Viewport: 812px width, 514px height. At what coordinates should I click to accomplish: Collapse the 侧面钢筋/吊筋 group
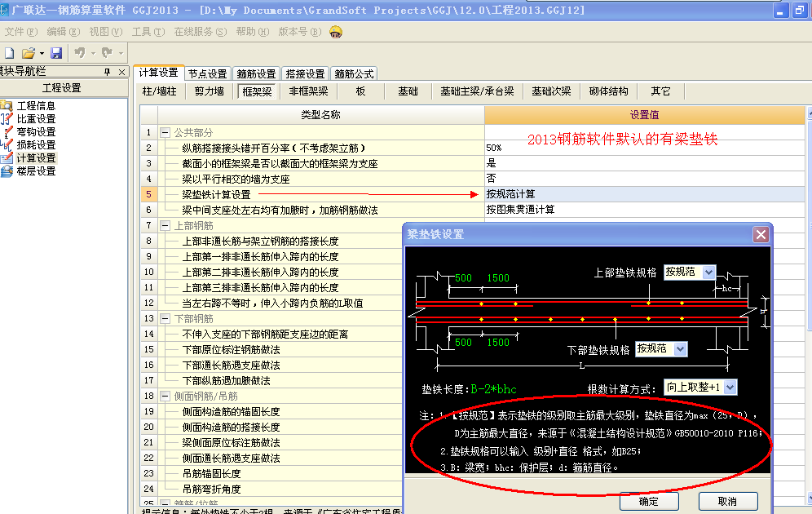click(x=165, y=397)
